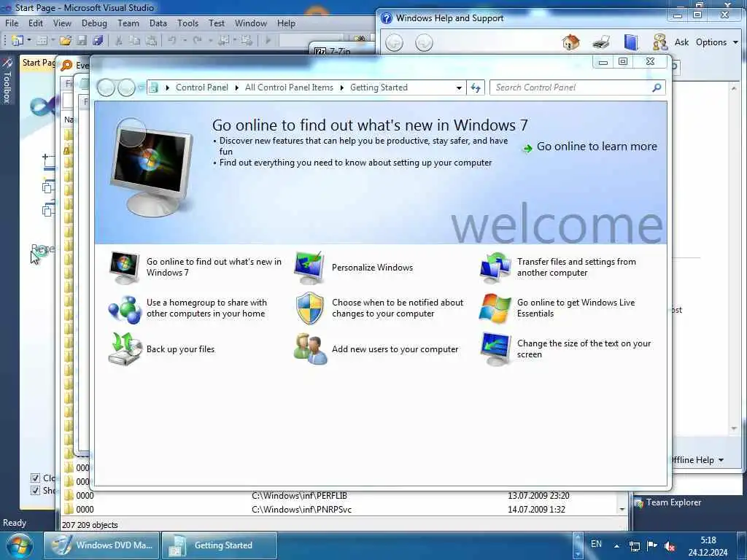This screenshot has width=747, height=560.
Task: Click the Change text size monitor icon
Action: (x=495, y=349)
